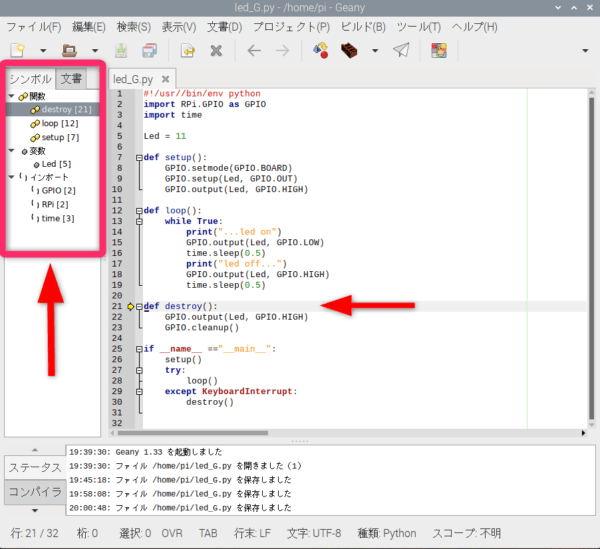Open the ツール(T) menu

click(419, 27)
